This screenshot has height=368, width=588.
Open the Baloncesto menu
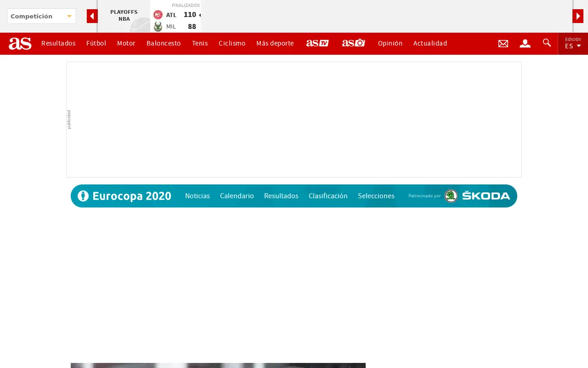click(164, 43)
